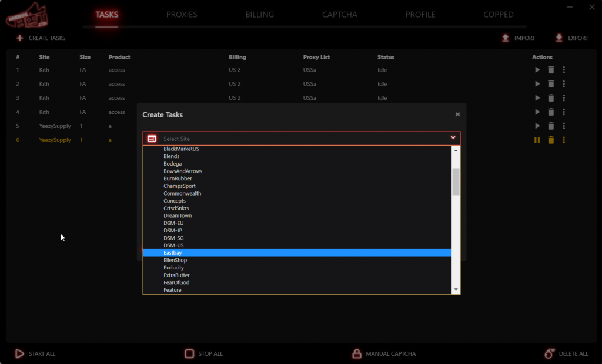Switch to the Proxies tab
The height and width of the screenshot is (364, 602).
(x=182, y=15)
